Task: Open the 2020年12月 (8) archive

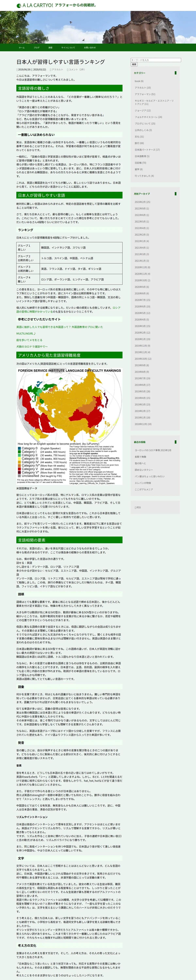Action: 142,267
